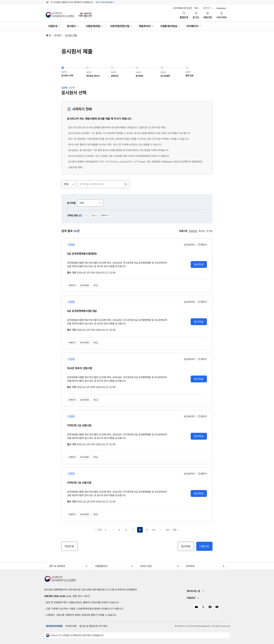274x644 pixels.
Task: Click the filter reset refresh icon
Action: tap(86, 215)
